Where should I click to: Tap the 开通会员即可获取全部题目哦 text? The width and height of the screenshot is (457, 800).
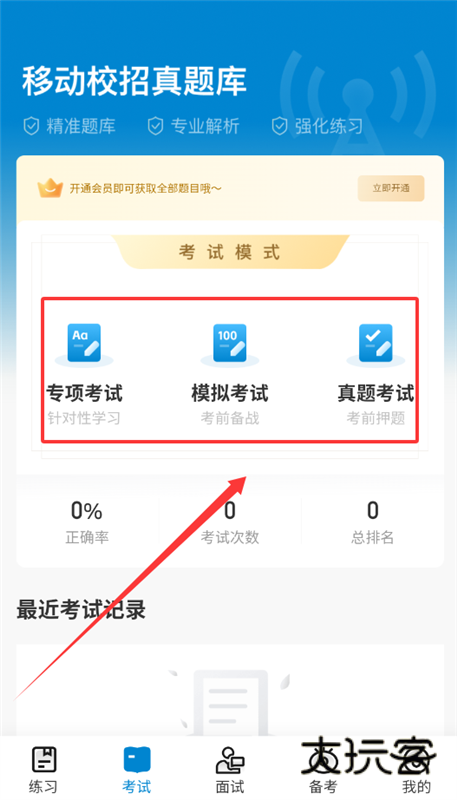click(x=145, y=189)
